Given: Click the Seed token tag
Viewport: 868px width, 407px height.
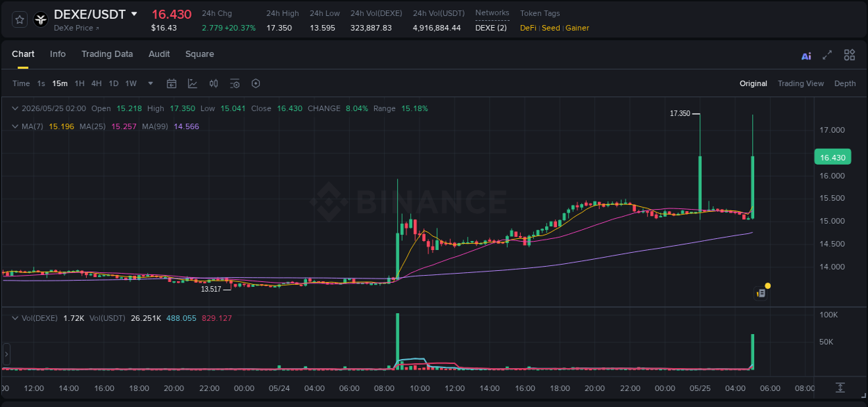Looking at the screenshot, I should tap(551, 28).
